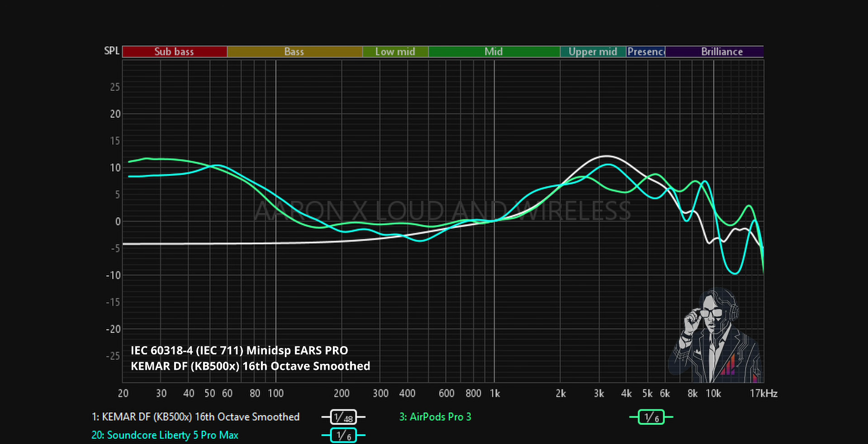Click the KEMAR DF (KB500x) legend entry

pyautogui.click(x=195, y=417)
